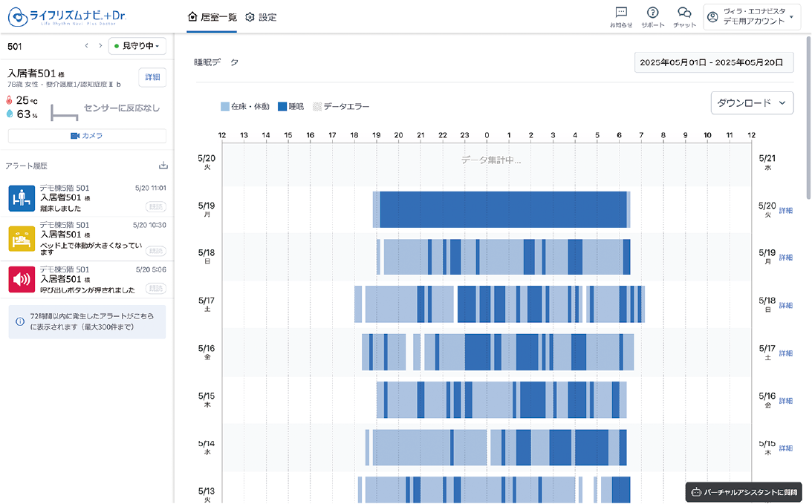This screenshot has width=812, height=504.
Task: Mark the 11:01 bed-leaving alert as read
Action: click(x=155, y=208)
